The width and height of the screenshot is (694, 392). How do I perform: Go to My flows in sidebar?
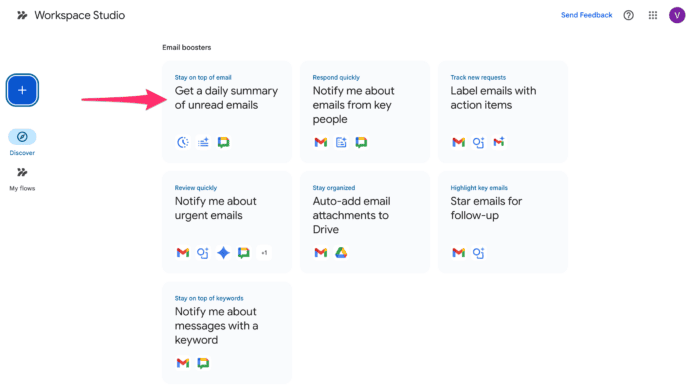(22, 179)
